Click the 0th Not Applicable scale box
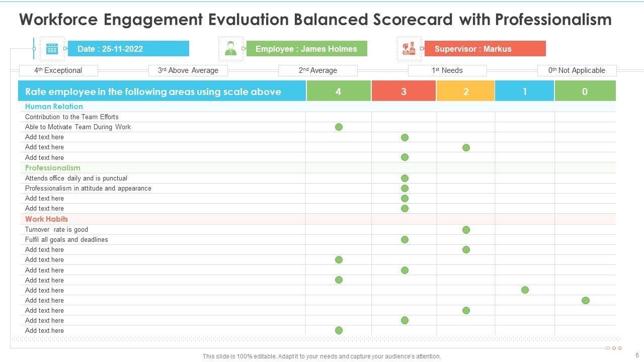Image resolution: width=644 pixels, height=362 pixels. (x=577, y=70)
